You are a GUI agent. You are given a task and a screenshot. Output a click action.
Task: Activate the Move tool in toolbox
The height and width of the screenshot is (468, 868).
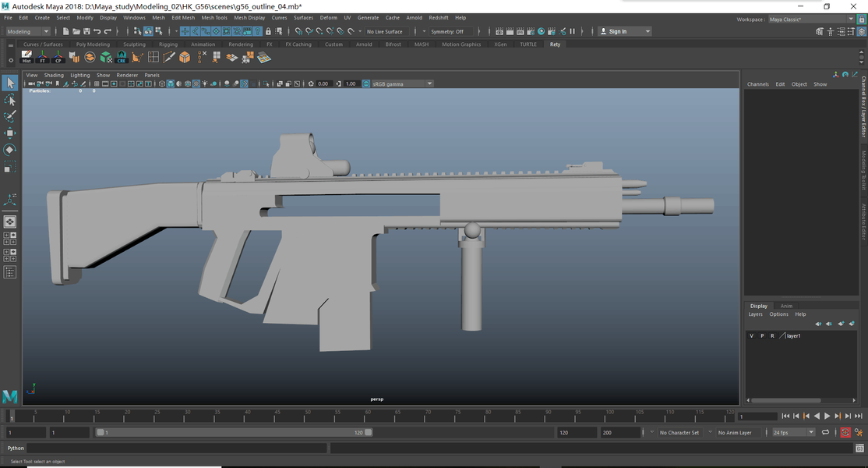tap(10, 133)
